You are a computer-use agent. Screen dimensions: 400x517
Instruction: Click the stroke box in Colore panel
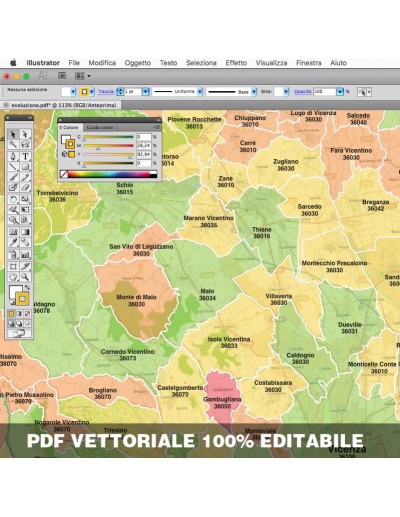click(70, 144)
